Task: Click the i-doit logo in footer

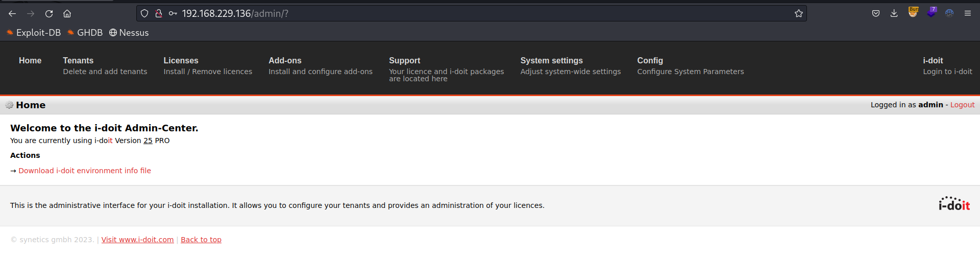Action: point(954,204)
